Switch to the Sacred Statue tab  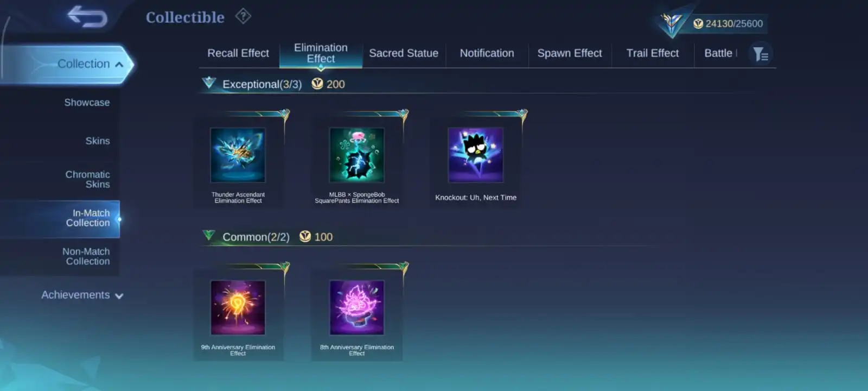click(404, 53)
